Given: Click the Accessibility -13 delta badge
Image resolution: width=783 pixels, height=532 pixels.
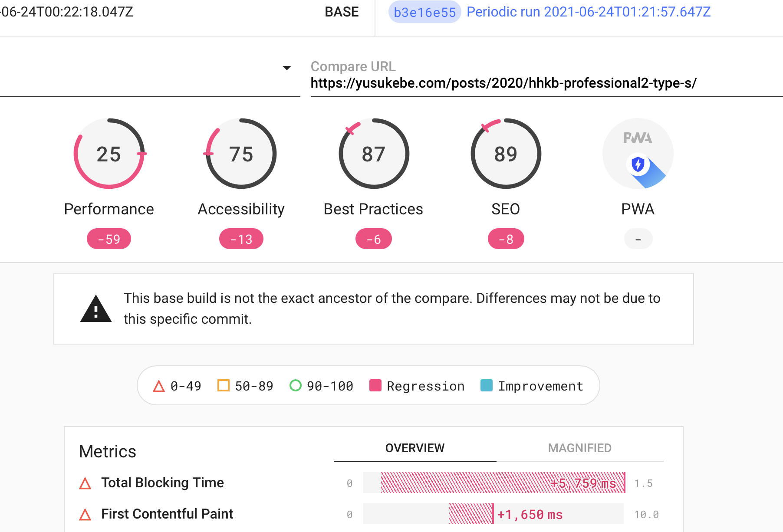Looking at the screenshot, I should pyautogui.click(x=241, y=239).
